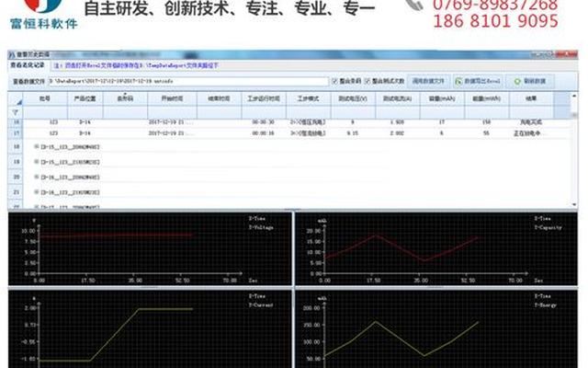Sort by the 工步模式 column header
This screenshot has width=588, height=368.
click(x=309, y=98)
